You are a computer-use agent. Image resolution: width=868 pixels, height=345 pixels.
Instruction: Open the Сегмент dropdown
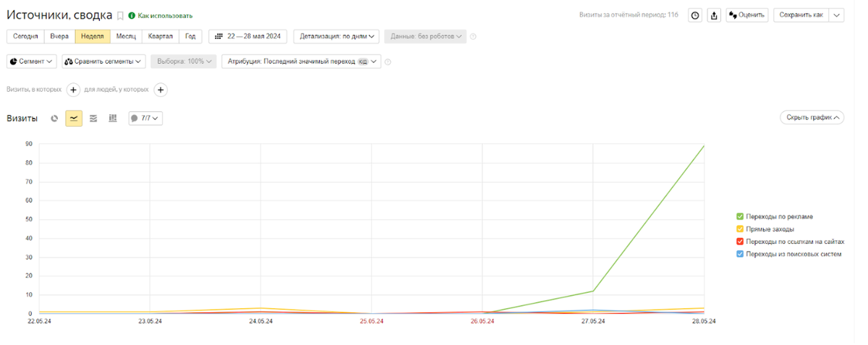(32, 61)
